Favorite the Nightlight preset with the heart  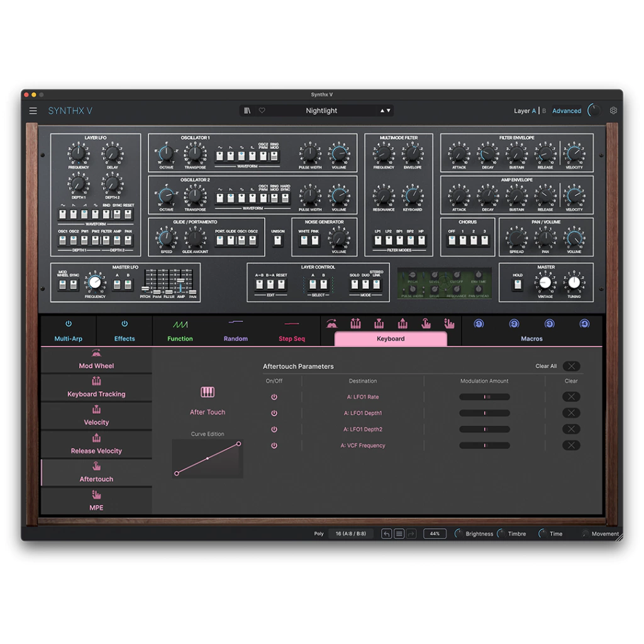pos(262,111)
